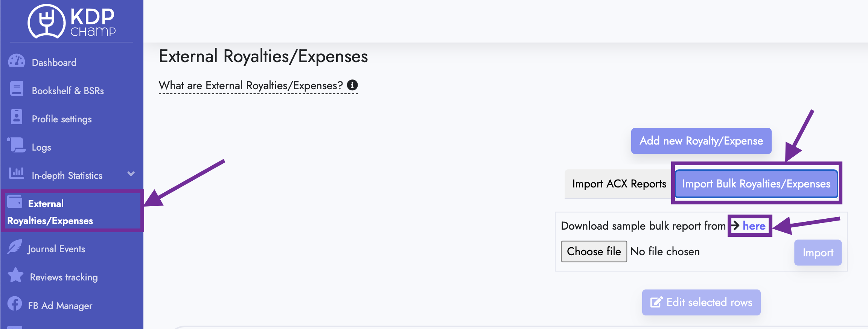Screen dimensions: 868x329
Task: Click the In-depth Statistics chart icon
Action: [17, 173]
